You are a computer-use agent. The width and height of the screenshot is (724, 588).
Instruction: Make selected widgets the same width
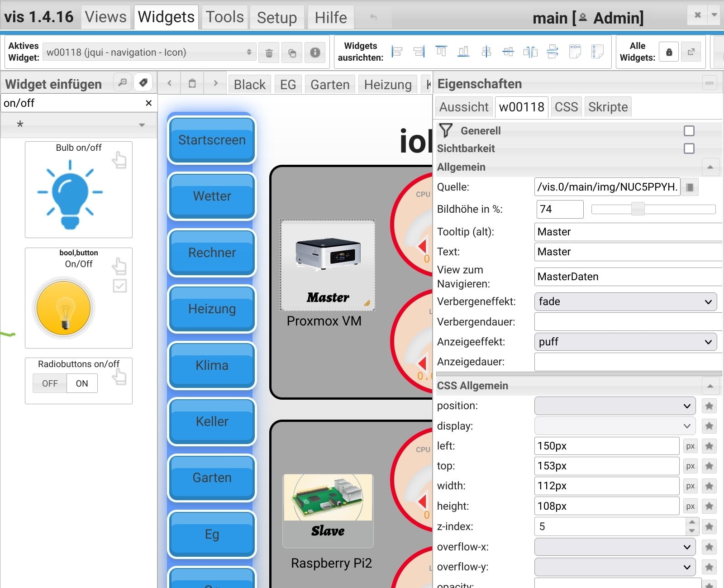575,52
